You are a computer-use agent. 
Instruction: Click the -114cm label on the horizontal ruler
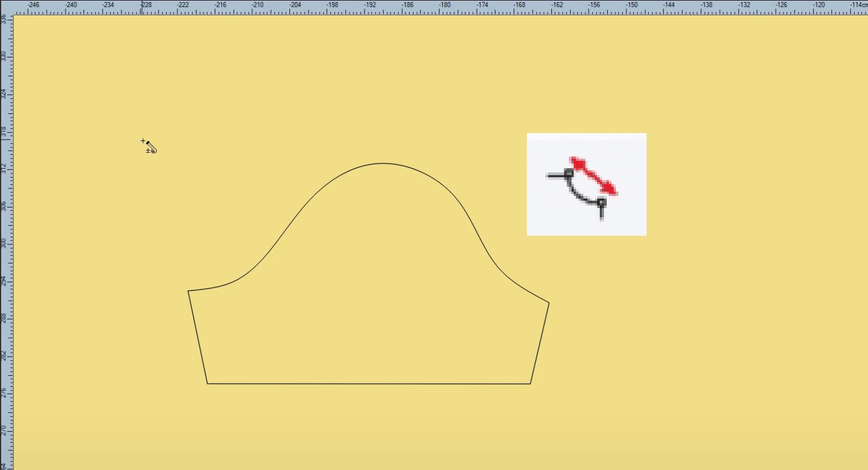[858, 5]
